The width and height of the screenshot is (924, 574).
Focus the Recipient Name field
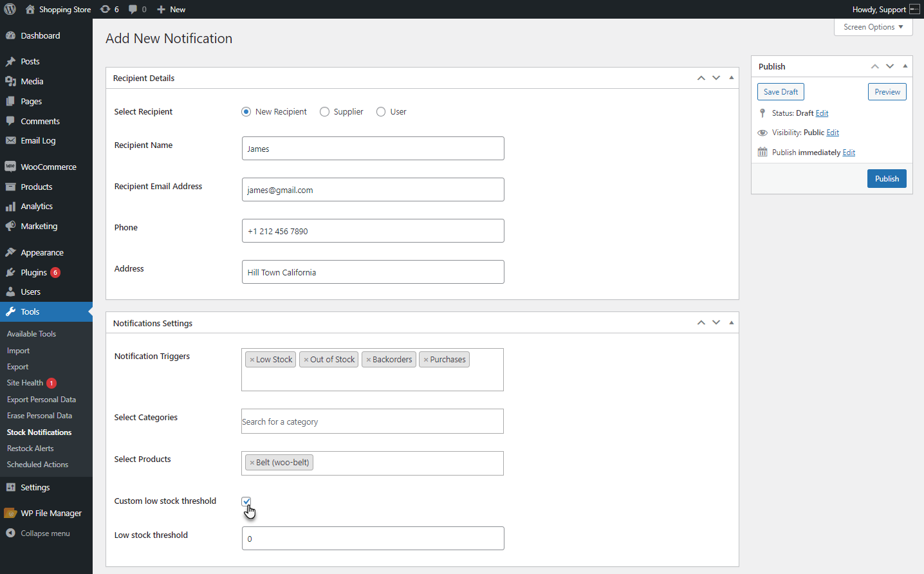point(373,149)
